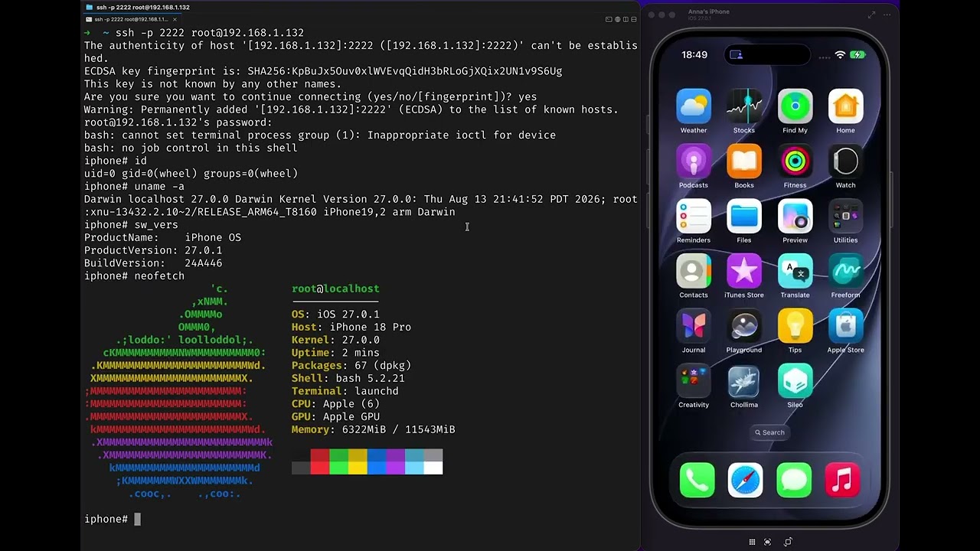Open the Creativity folder
The height and width of the screenshot is (551, 980).
pos(694,382)
